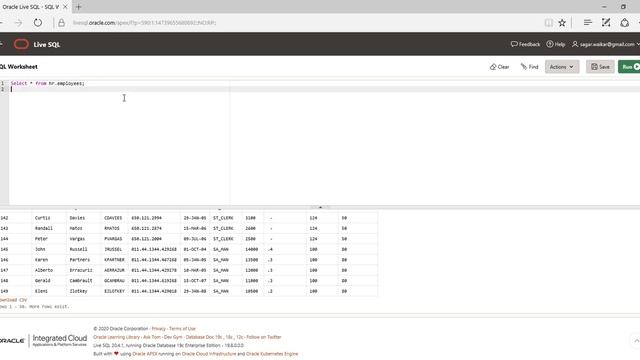Open the Oracle Cloud Infrastructure link
Screen dimensions: 640x360
[209, 354]
